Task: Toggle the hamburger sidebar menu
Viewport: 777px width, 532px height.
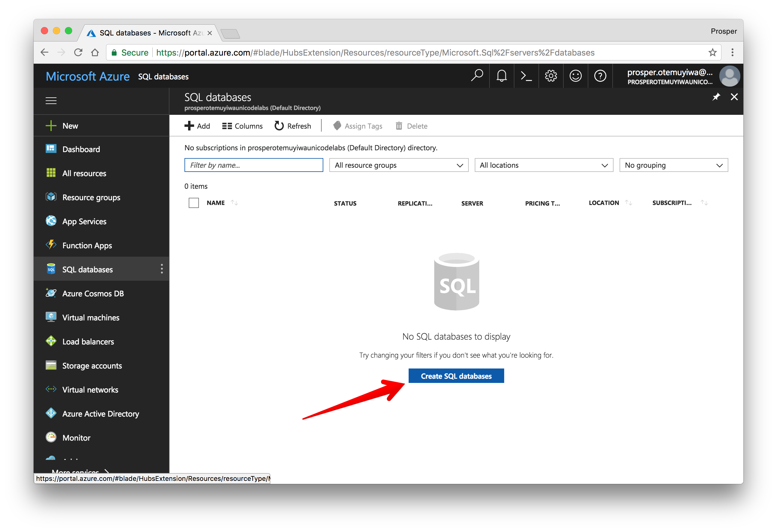Action: [51, 100]
